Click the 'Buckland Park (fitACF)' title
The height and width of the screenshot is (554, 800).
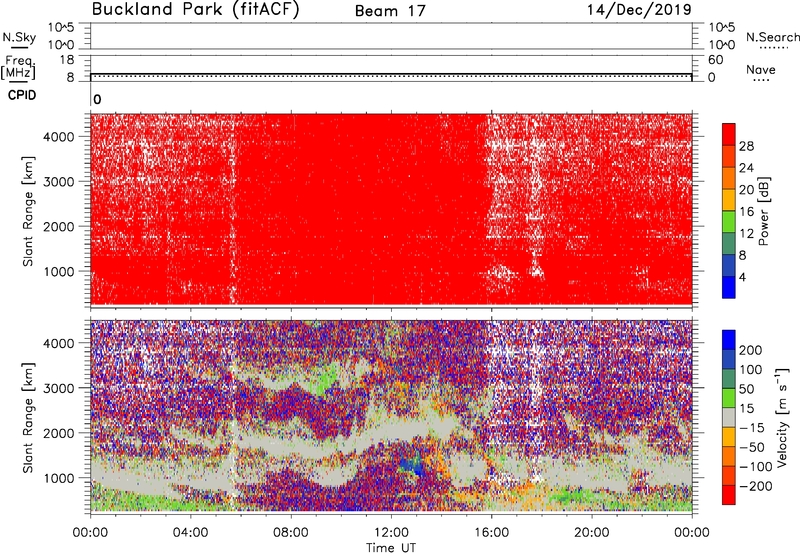[x=195, y=10]
